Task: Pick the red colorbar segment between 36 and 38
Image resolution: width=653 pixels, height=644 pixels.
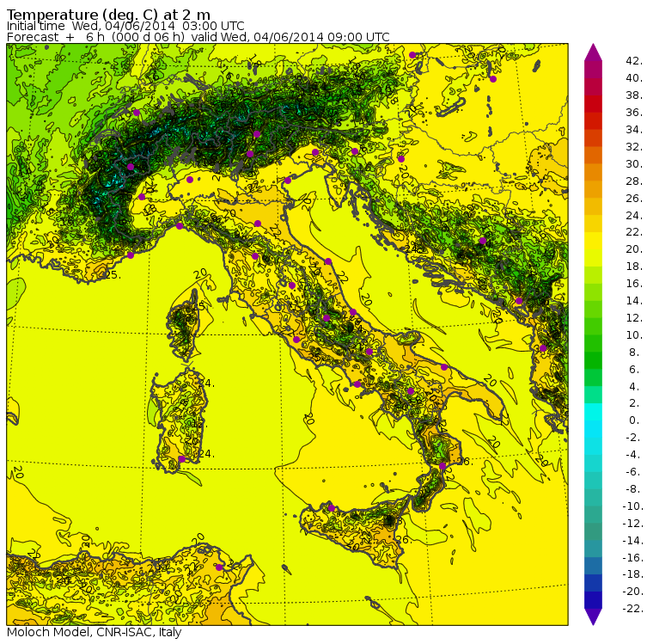Action: click(x=593, y=104)
